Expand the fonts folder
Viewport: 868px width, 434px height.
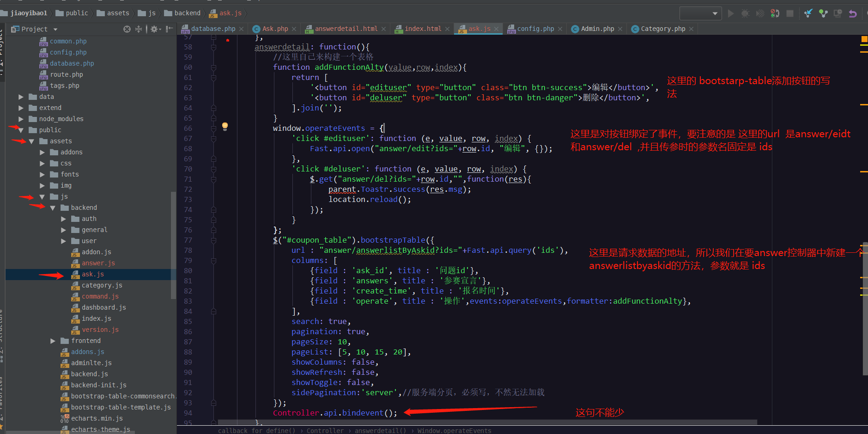[x=42, y=175]
